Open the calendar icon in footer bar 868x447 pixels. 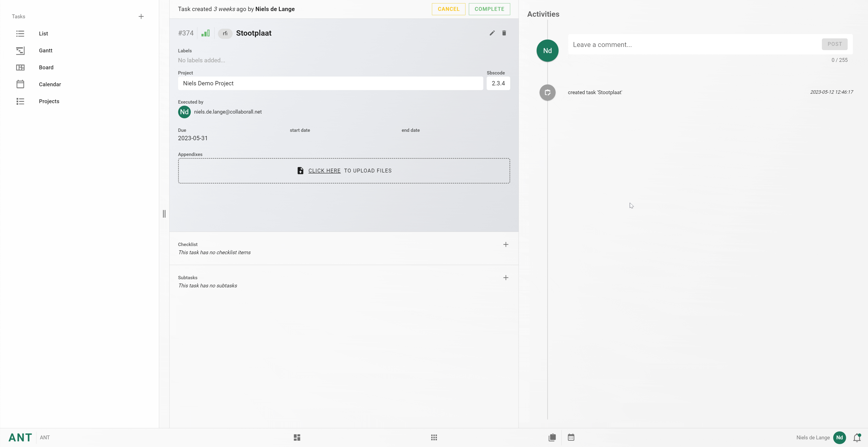pyautogui.click(x=571, y=438)
